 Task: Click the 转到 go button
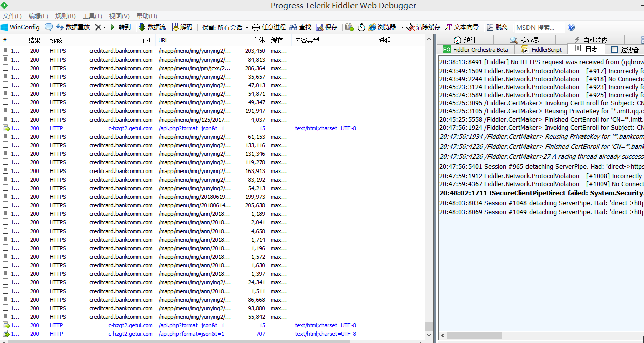[121, 27]
